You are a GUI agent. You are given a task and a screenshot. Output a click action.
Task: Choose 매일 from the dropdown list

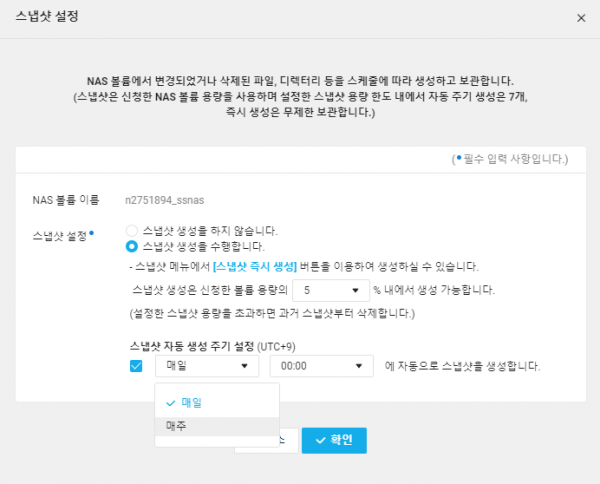(x=217, y=403)
